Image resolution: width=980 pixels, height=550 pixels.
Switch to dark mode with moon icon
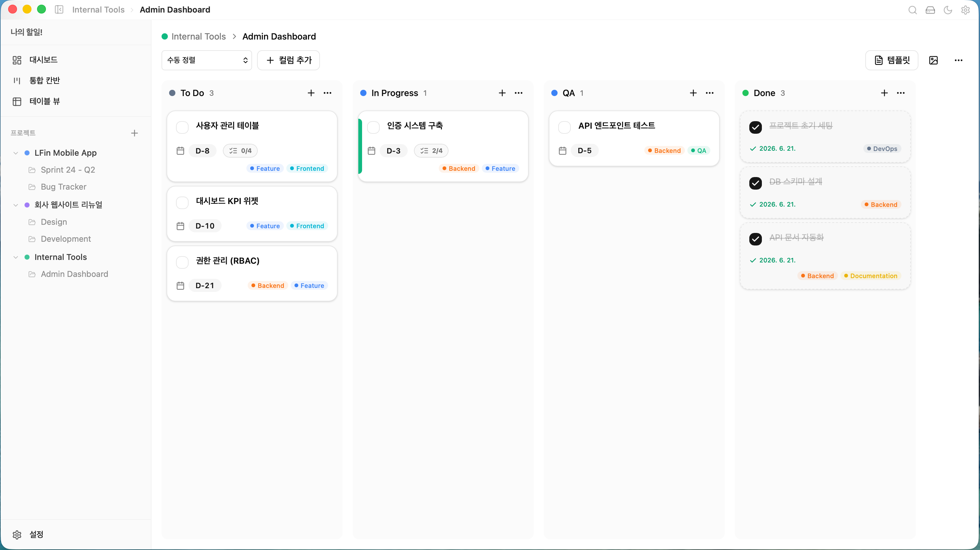tap(948, 10)
